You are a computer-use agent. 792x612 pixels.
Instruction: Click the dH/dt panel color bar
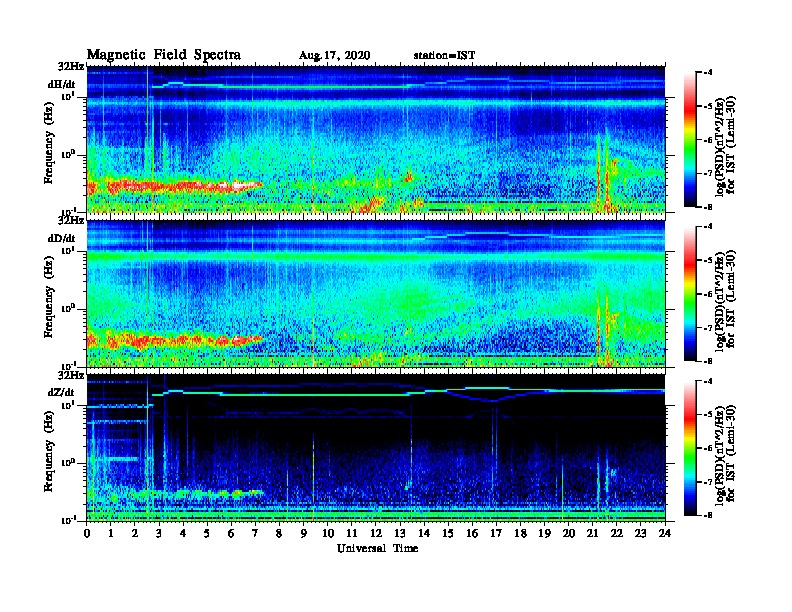pos(690,140)
